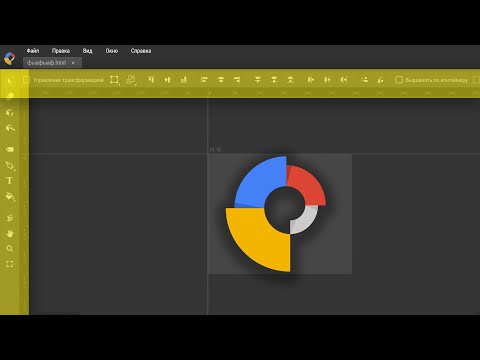Image resolution: width=480 pixels, height=360 pixels.
Task: Distribute objects by horizontal centers
Action: [x=327, y=80]
